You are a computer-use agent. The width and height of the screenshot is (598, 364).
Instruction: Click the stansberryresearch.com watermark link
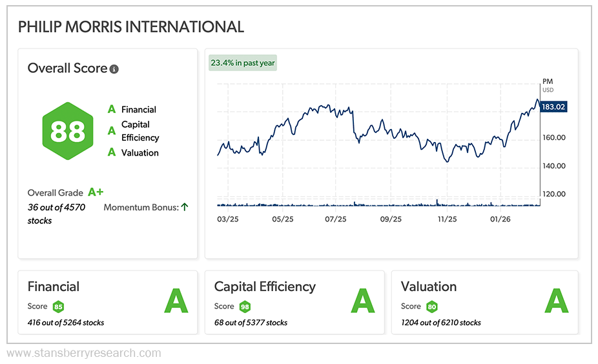click(x=84, y=353)
